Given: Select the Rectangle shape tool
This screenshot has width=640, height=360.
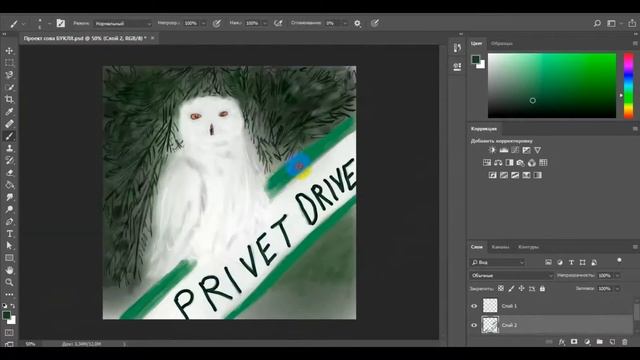Looking at the screenshot, I should pyautogui.click(x=9, y=258).
